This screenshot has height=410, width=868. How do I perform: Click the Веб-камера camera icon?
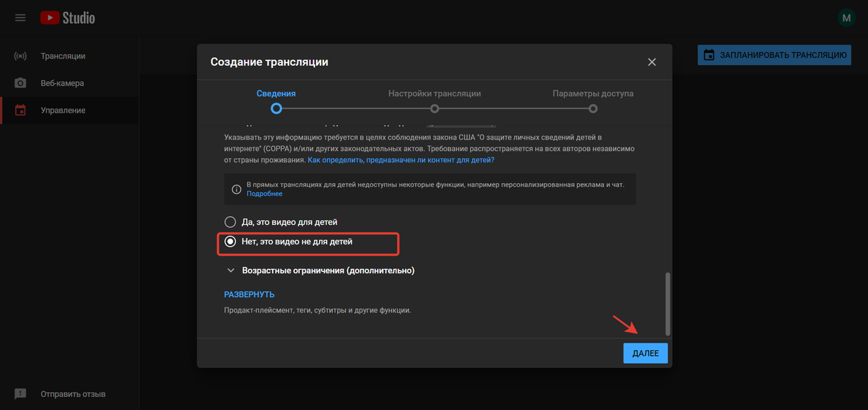point(20,83)
